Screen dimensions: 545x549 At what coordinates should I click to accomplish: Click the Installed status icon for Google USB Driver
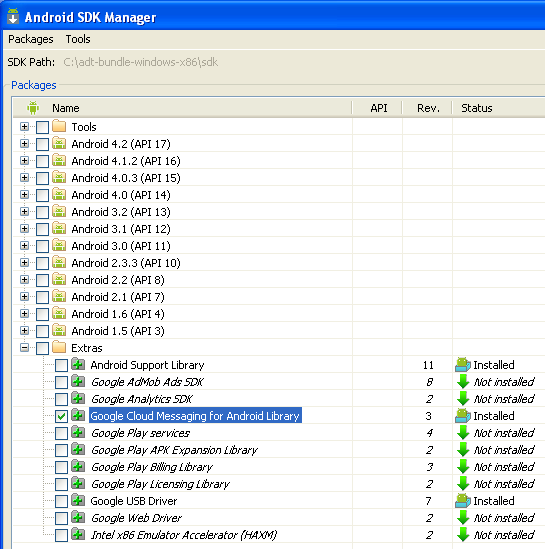point(463,501)
